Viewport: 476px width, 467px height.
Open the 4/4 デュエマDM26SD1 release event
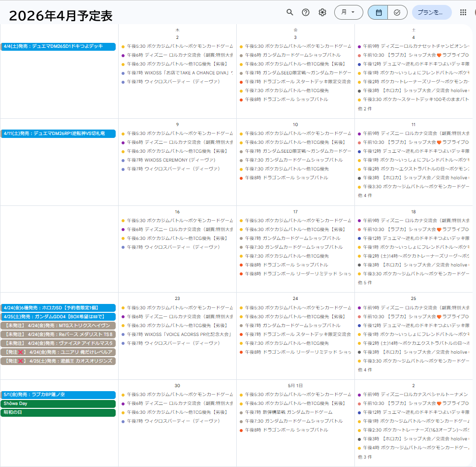pos(58,47)
